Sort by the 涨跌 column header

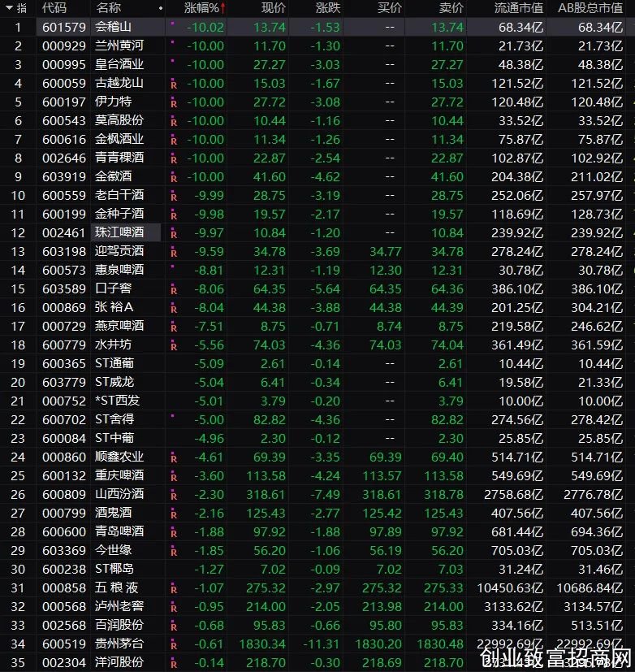pos(328,7)
